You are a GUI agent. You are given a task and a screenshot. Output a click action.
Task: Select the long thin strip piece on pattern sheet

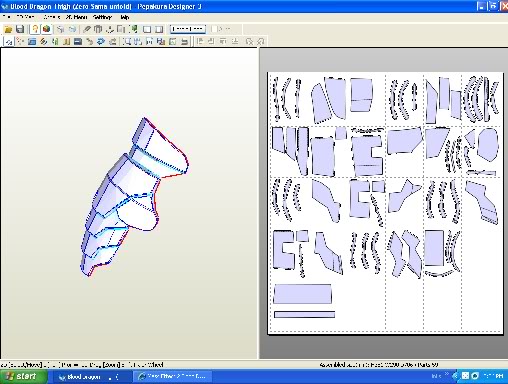(304, 314)
